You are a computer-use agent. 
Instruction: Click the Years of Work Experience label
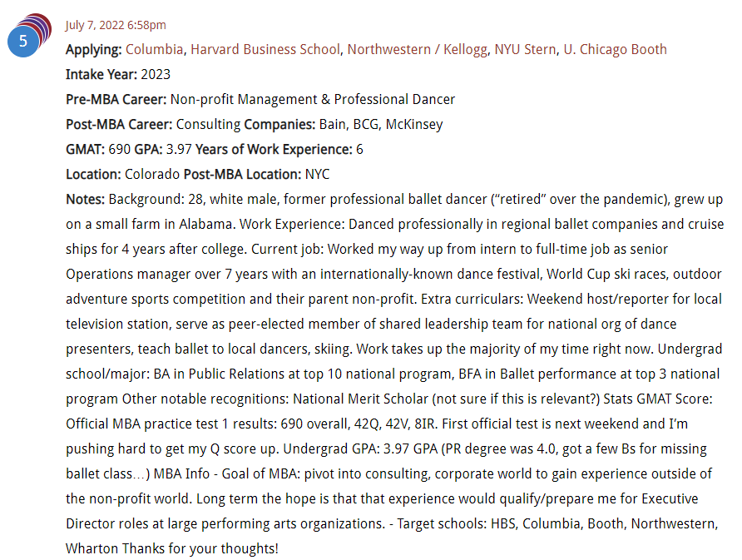click(x=274, y=150)
